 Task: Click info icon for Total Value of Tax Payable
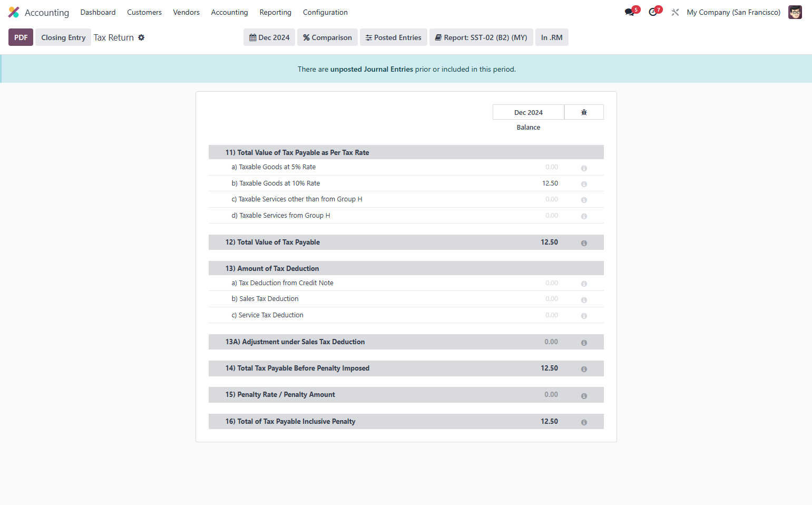coord(584,243)
